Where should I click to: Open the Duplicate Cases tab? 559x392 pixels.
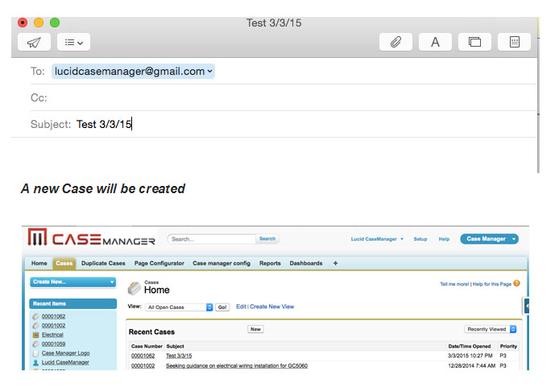coord(103,263)
